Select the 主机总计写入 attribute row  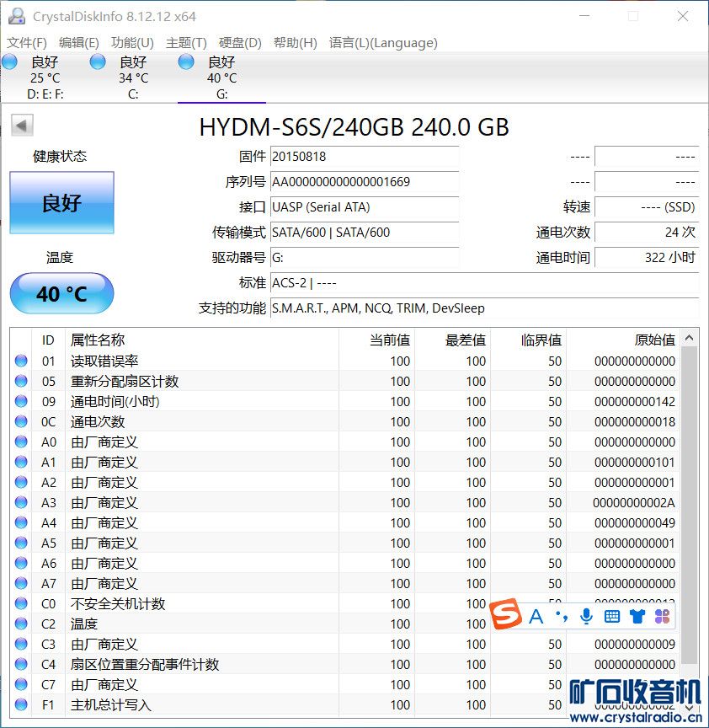coord(345,704)
